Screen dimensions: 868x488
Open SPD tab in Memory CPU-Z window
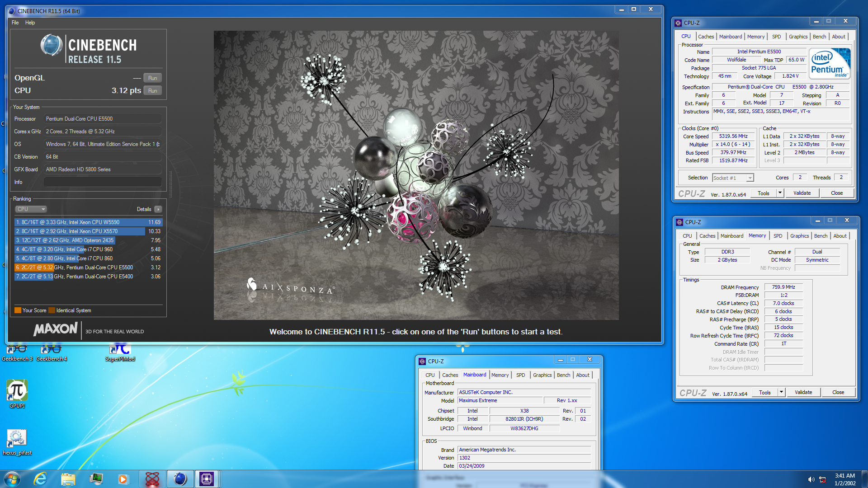pos(778,236)
